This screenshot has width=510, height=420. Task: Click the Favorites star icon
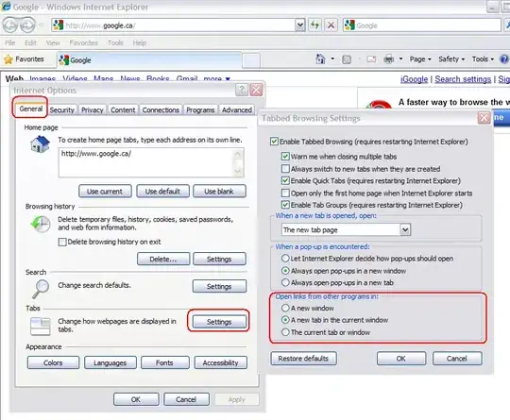pos(8,59)
